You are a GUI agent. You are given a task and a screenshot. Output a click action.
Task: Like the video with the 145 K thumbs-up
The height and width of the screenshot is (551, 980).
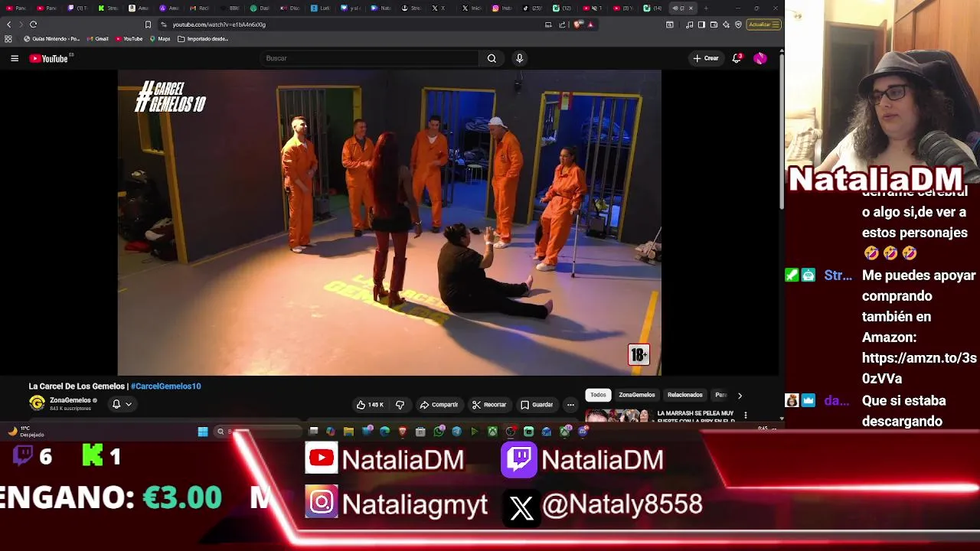coord(370,405)
